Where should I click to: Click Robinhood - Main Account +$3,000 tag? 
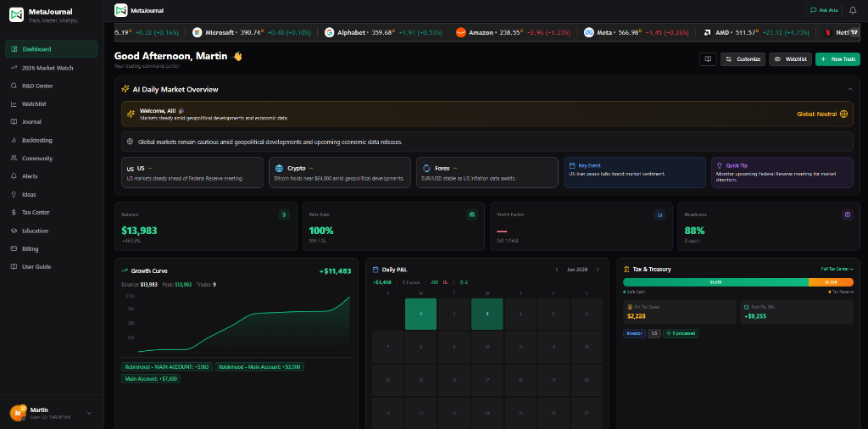point(259,366)
